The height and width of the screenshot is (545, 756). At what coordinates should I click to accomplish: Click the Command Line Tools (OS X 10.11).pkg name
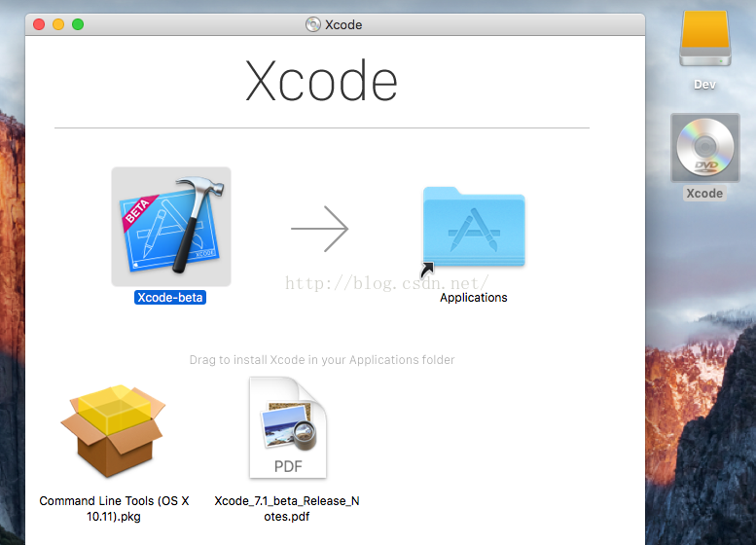click(114, 508)
